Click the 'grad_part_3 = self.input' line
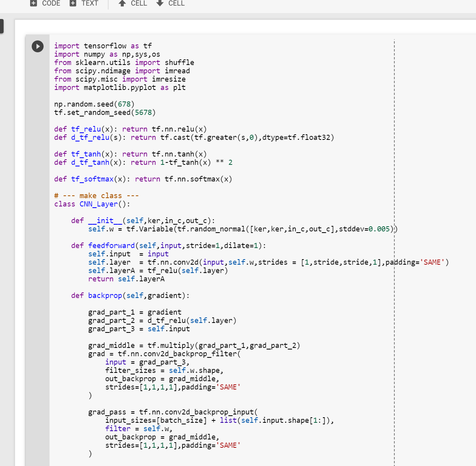 (x=139, y=329)
